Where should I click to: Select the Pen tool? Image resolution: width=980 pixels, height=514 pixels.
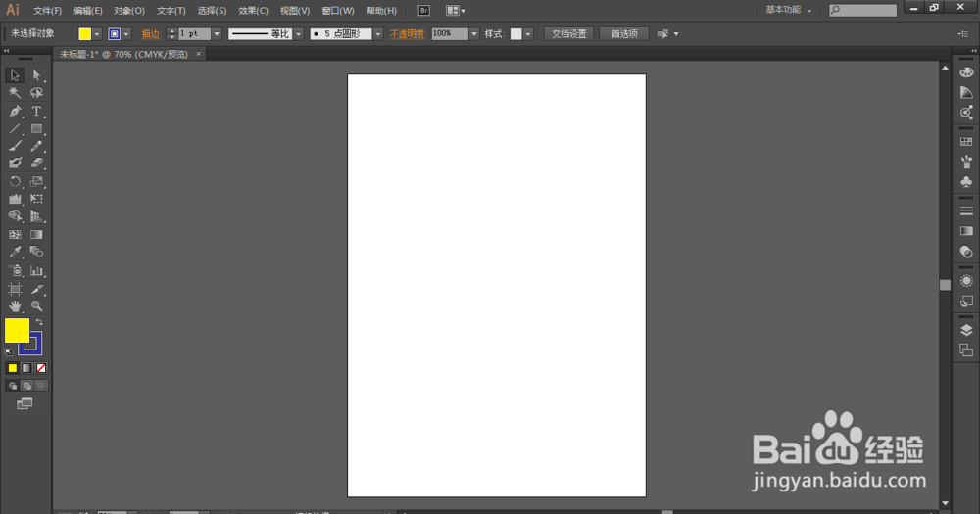coord(15,112)
